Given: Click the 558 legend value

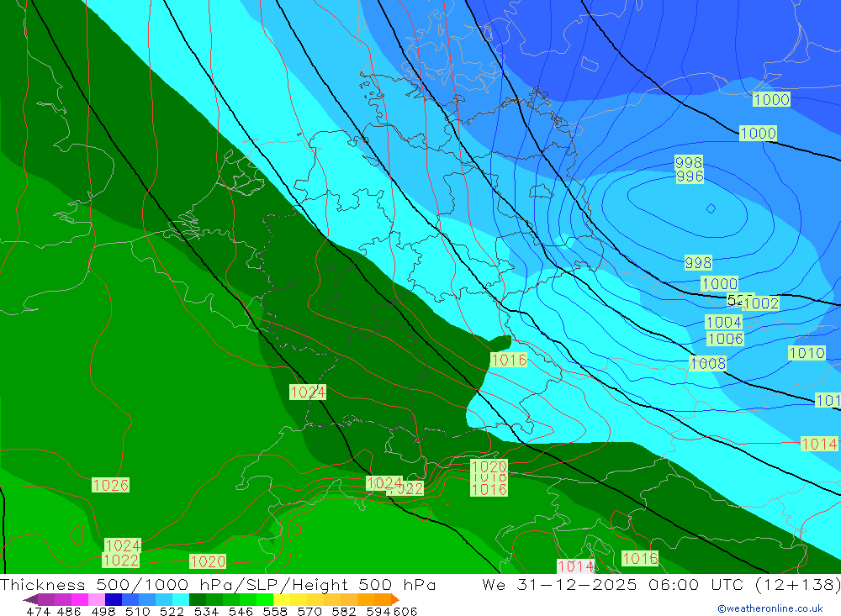Looking at the screenshot, I should coord(275,612).
